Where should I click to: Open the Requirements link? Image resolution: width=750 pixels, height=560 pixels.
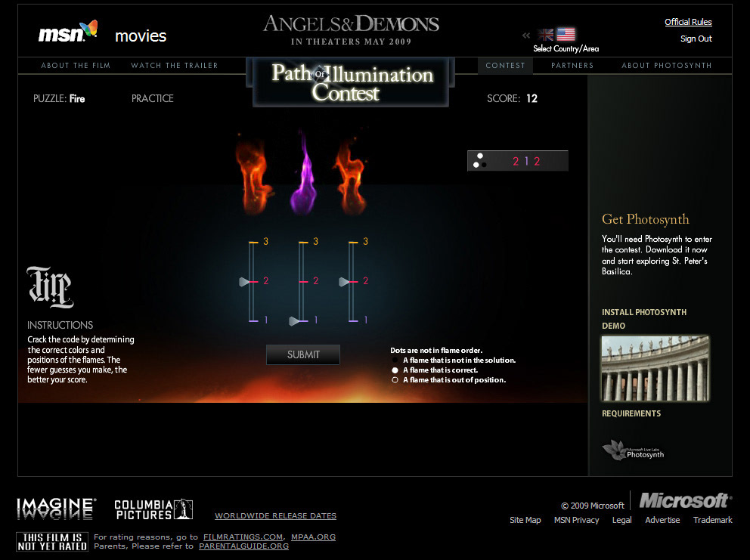(x=631, y=413)
